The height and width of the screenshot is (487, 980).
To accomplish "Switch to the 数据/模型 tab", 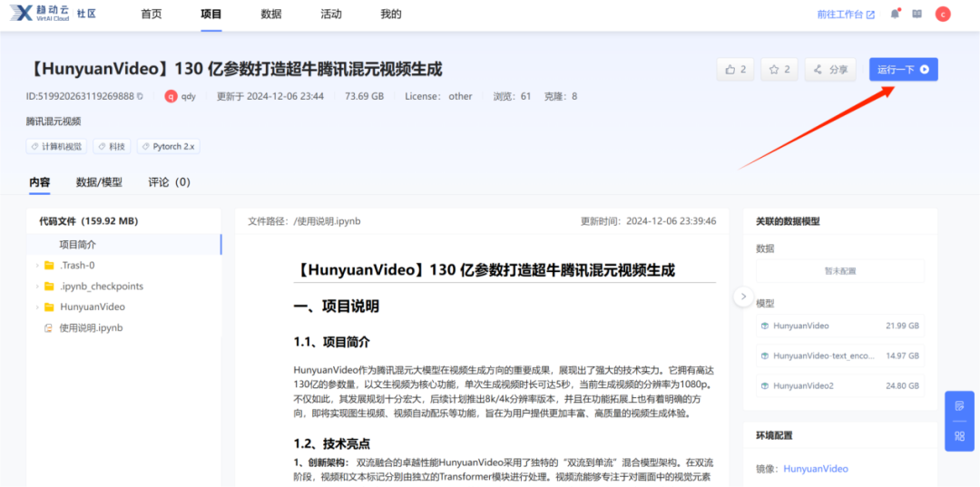I will pos(99,182).
